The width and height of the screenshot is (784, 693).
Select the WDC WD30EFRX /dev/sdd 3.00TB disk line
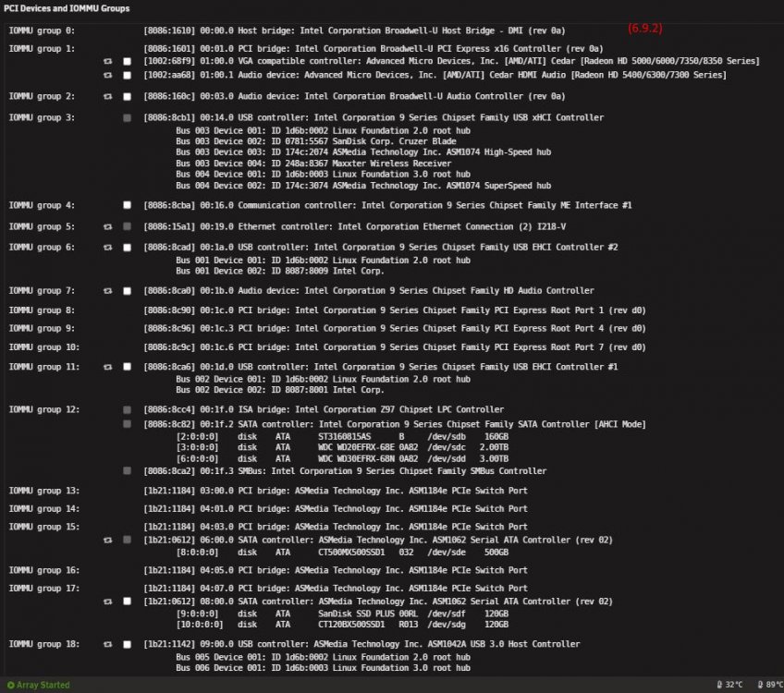(x=342, y=458)
